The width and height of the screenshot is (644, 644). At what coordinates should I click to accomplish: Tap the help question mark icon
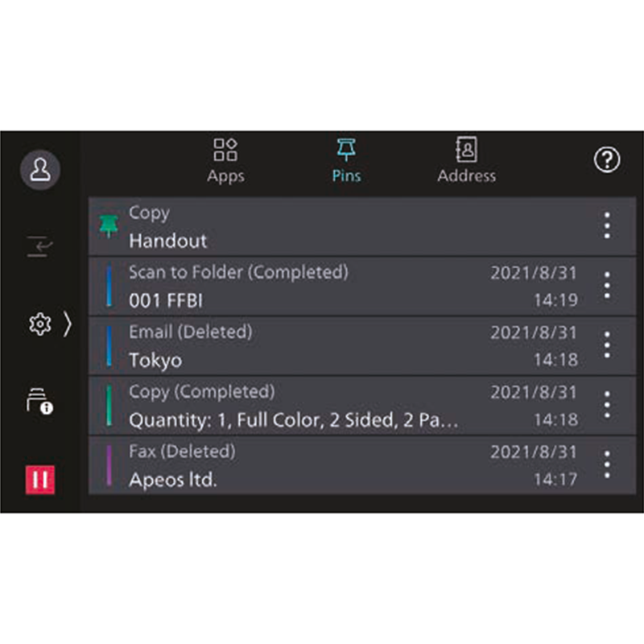coord(607,159)
